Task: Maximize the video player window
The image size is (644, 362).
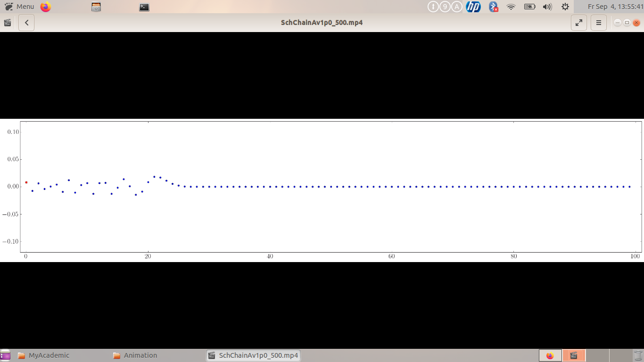Action: pos(627,23)
